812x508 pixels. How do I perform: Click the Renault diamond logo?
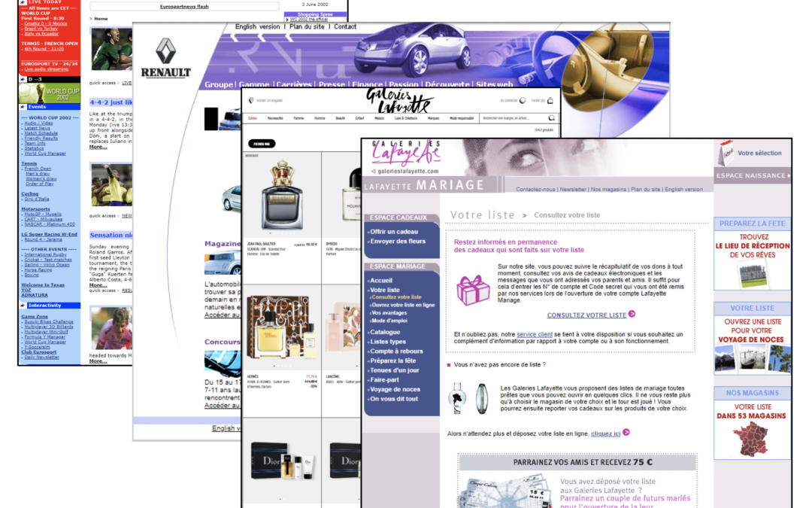coord(165,51)
